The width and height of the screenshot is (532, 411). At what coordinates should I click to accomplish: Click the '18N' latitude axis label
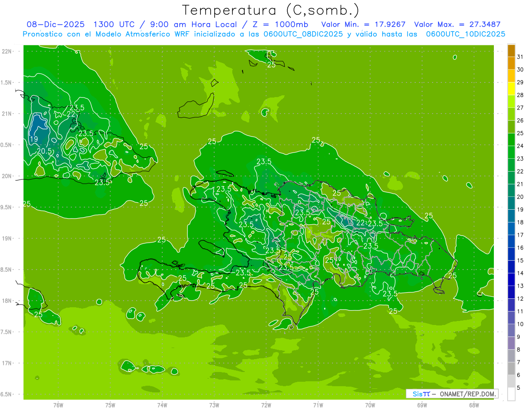tap(7, 301)
